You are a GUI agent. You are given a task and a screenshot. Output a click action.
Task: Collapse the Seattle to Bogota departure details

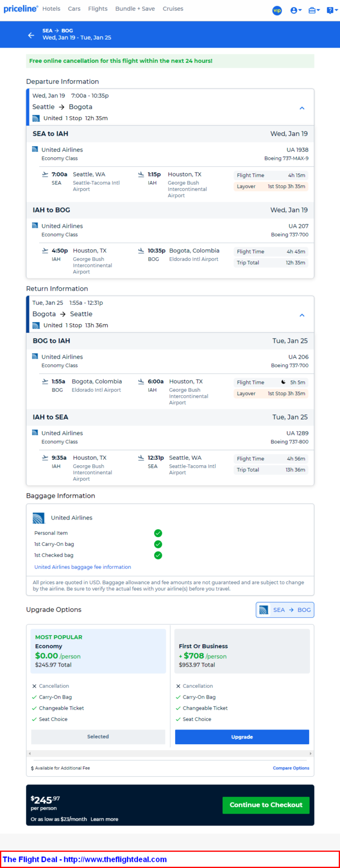tap(302, 108)
